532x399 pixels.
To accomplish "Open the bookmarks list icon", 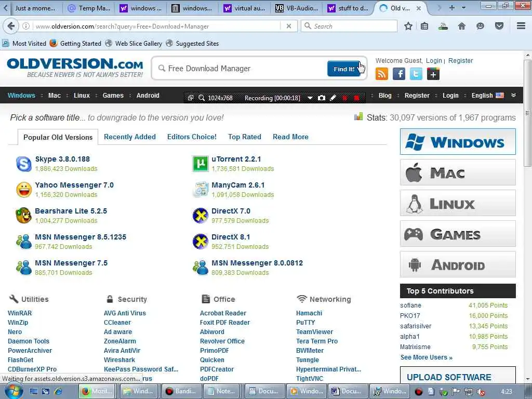I will [424, 26].
